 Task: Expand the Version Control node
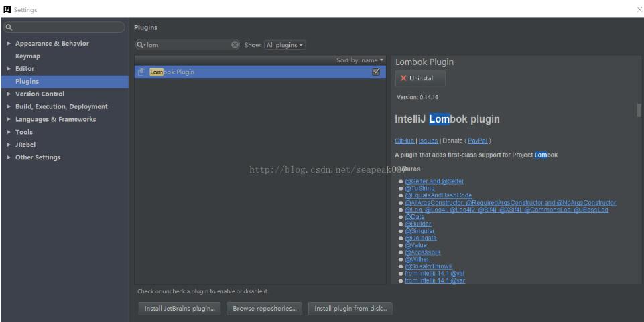click(x=8, y=94)
